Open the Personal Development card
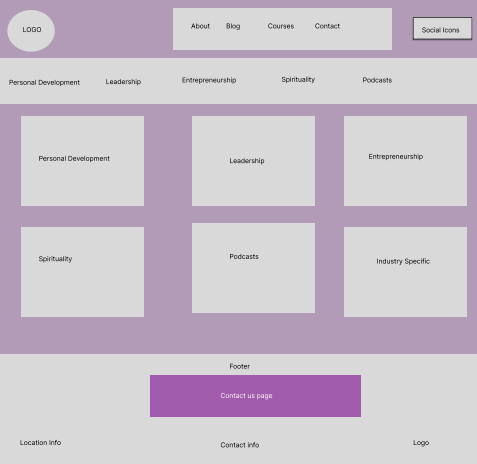Image resolution: width=477 pixels, height=464 pixels. pyautogui.click(x=82, y=161)
